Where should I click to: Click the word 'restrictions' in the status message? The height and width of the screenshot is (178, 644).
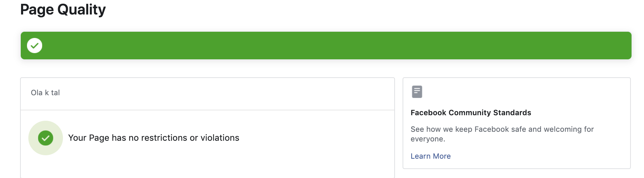164,138
